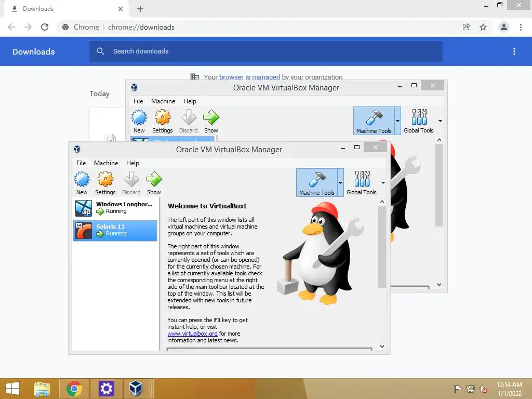Select Global Tools in the front VirtualBox window

click(x=362, y=183)
